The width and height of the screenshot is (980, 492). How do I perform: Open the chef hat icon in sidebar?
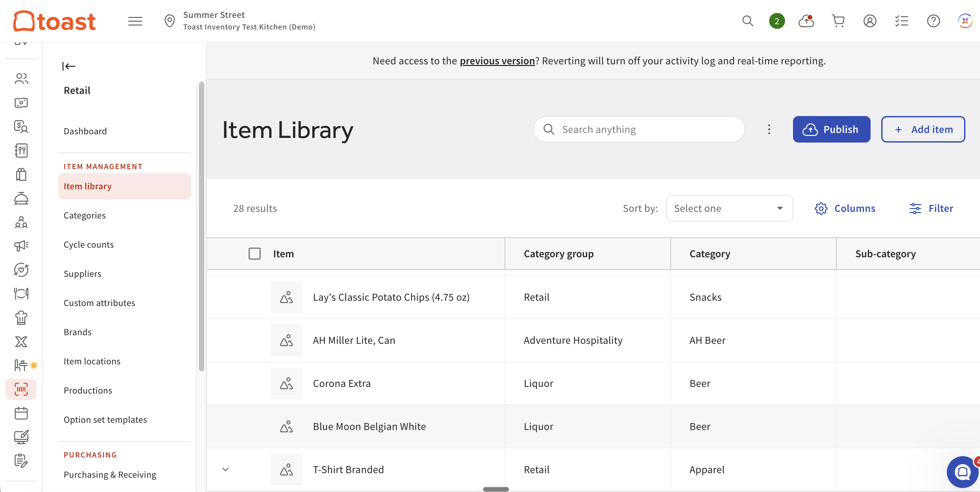tap(21, 318)
